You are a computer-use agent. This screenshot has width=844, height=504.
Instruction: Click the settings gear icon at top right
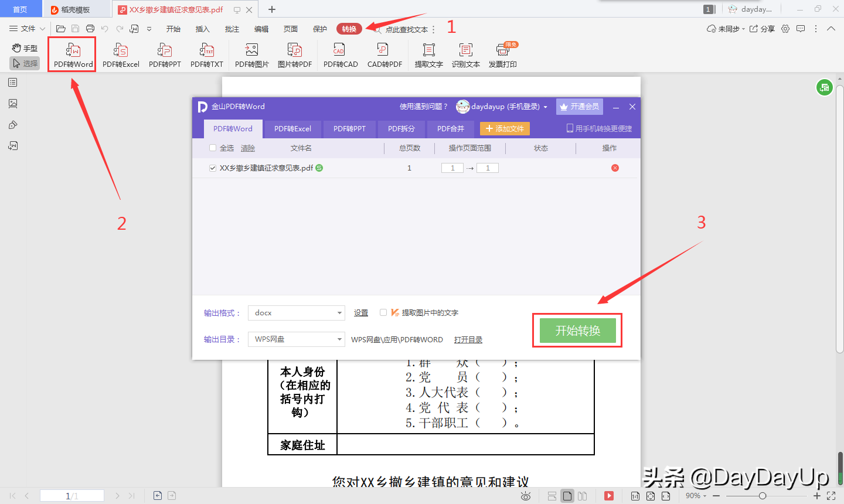(785, 28)
